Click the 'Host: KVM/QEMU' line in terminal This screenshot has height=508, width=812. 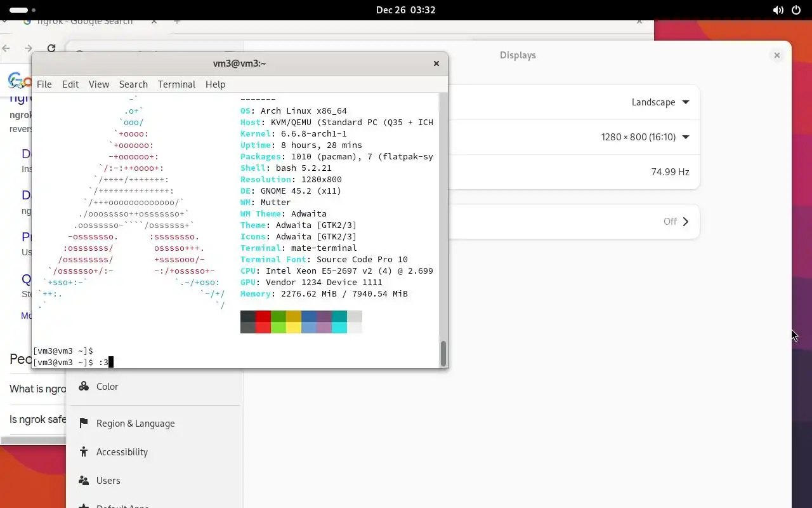tap(337, 122)
